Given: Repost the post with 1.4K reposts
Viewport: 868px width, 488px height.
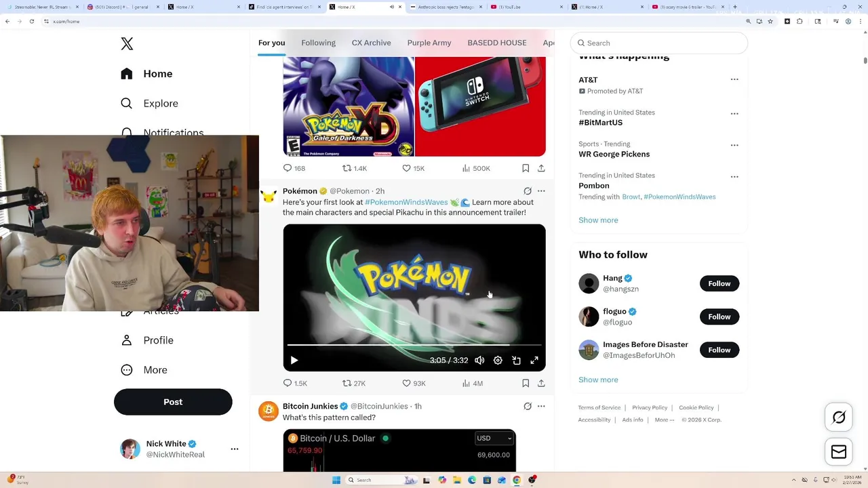Looking at the screenshot, I should point(355,168).
